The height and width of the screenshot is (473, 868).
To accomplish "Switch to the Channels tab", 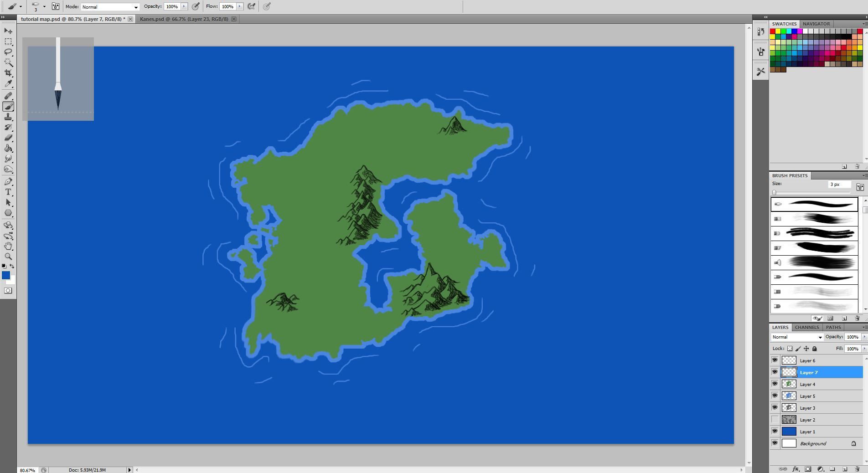I will 807,327.
